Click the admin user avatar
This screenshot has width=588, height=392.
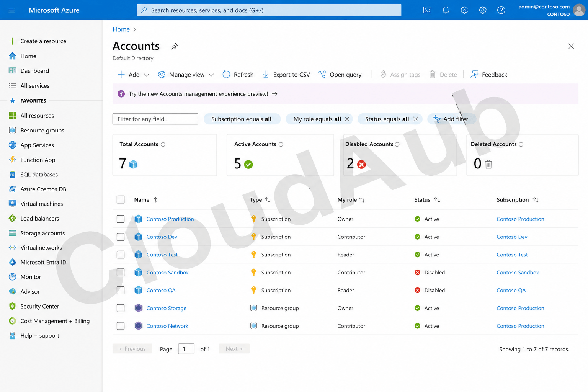579,10
